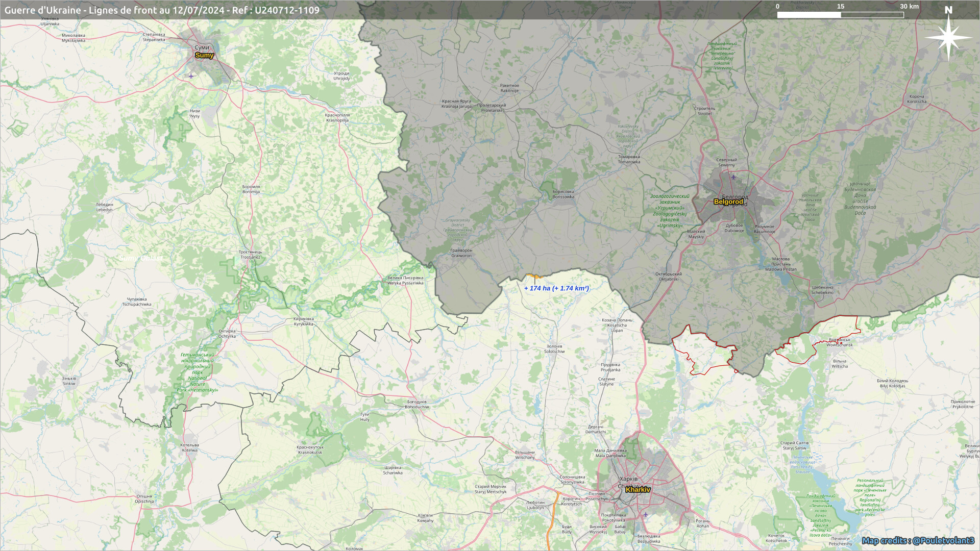This screenshot has width=980, height=551.
Task: Click the airport icon south of Sumy
Action: tap(191, 77)
